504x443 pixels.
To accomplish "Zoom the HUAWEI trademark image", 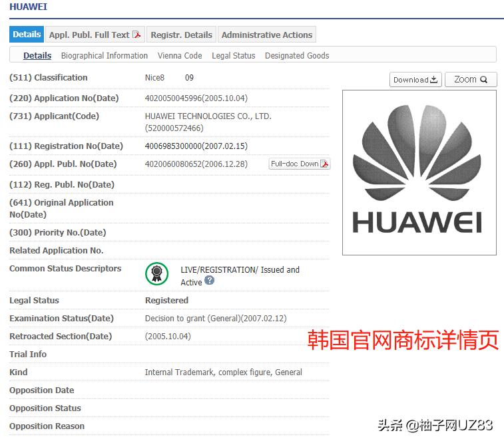I will 471,80.
